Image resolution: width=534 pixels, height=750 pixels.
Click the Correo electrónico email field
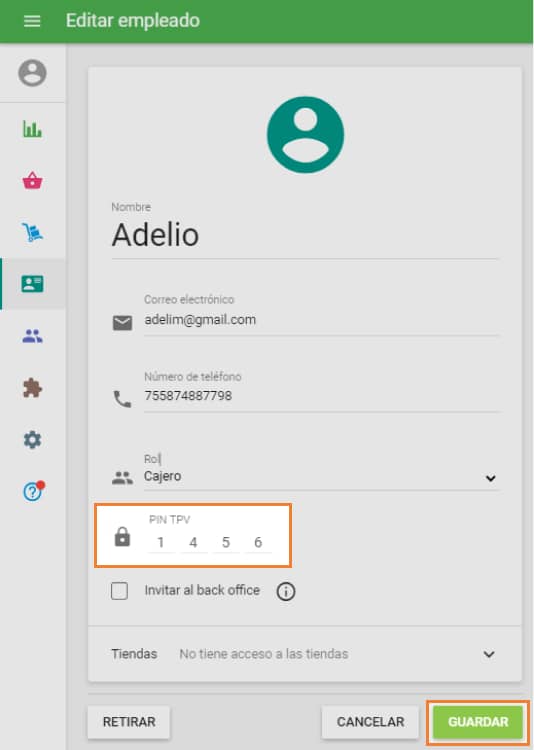[321, 320]
